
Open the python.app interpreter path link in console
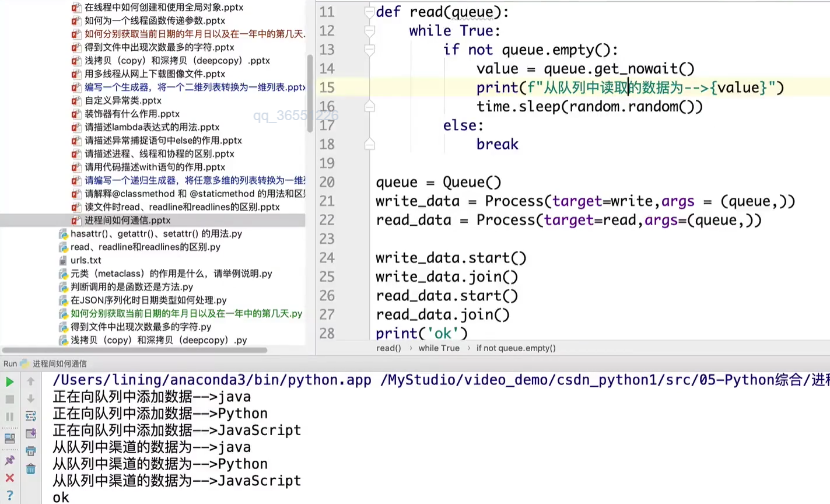[212, 380]
